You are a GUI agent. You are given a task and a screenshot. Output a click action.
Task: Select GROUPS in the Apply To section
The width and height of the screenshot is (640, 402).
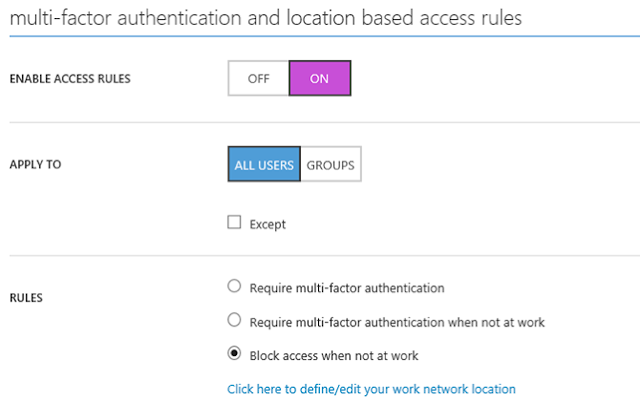point(331,165)
